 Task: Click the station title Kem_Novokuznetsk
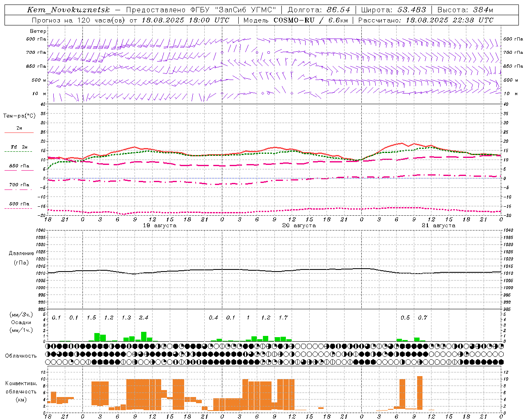pyautogui.click(x=68, y=10)
